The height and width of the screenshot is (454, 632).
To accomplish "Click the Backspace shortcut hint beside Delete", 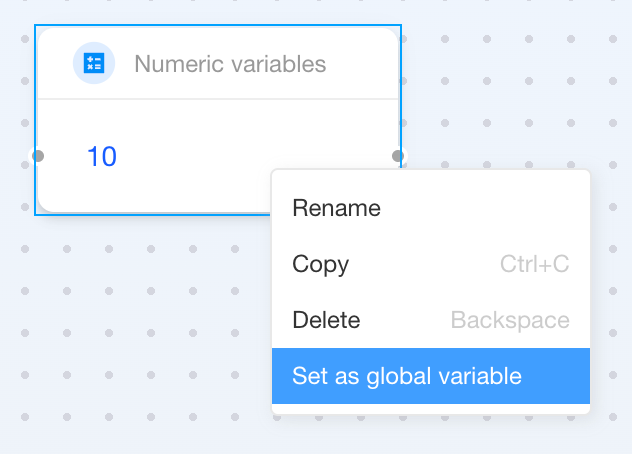I will 510,321.
